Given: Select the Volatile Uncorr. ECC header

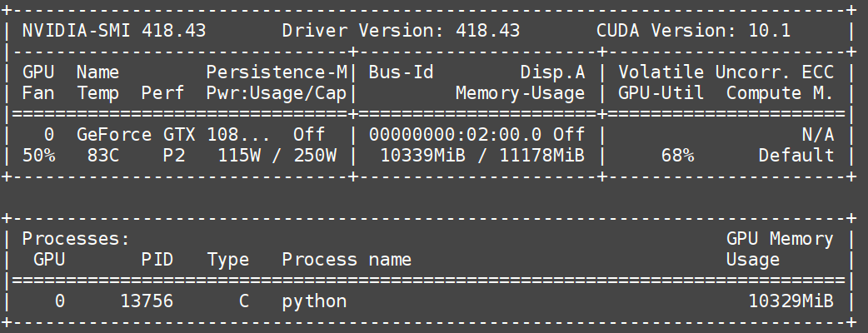Looking at the screenshot, I should click(x=726, y=72).
